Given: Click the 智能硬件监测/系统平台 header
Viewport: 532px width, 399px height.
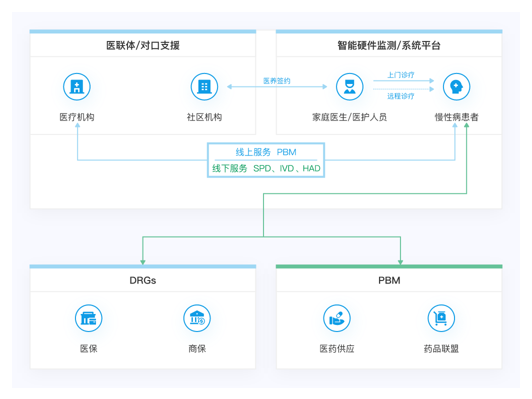Looking at the screenshot, I should pyautogui.click(x=389, y=45).
